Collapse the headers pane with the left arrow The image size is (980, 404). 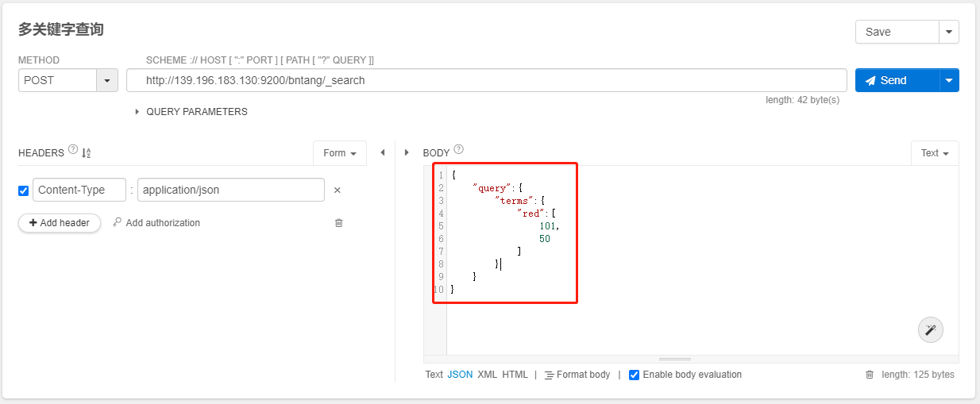pyautogui.click(x=383, y=152)
